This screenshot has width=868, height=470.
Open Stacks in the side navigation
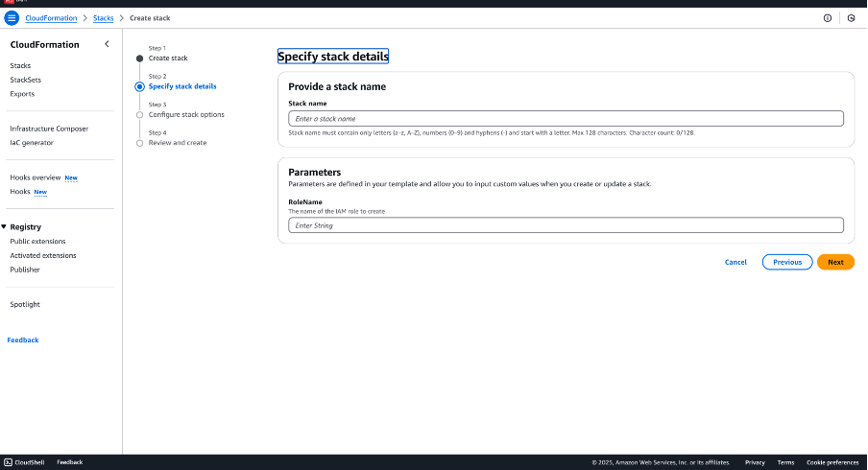(x=20, y=66)
